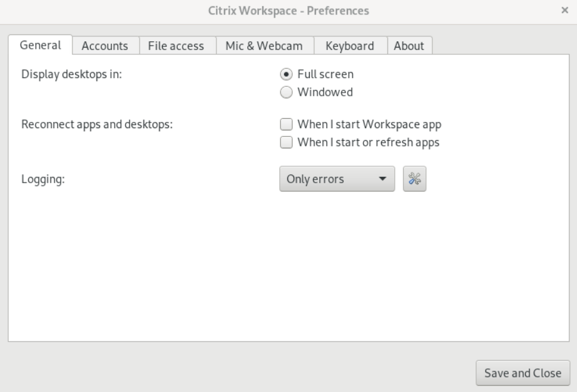Click the Reconnect apps and desktops label
The height and width of the screenshot is (392, 577).
point(97,124)
